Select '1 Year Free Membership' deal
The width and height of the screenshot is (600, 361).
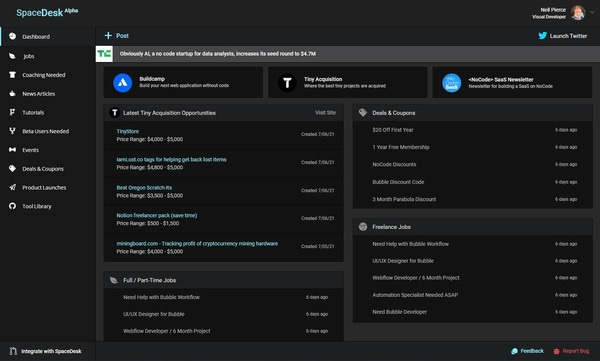(401, 147)
